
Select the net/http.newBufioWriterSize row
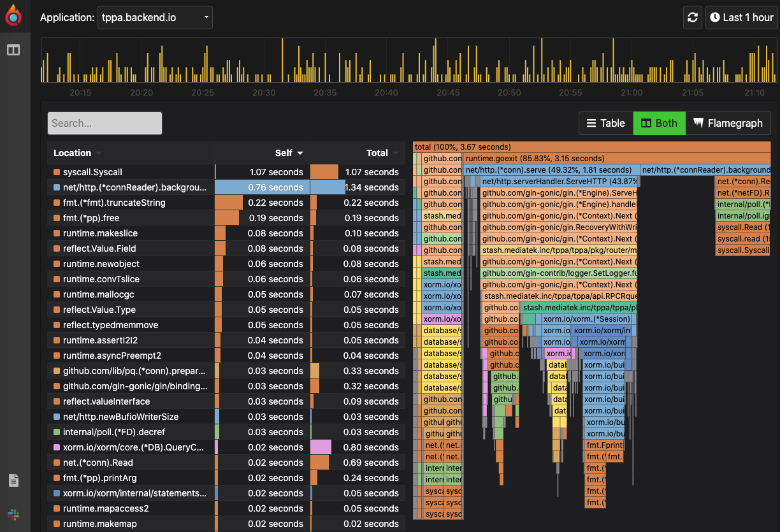click(226, 417)
